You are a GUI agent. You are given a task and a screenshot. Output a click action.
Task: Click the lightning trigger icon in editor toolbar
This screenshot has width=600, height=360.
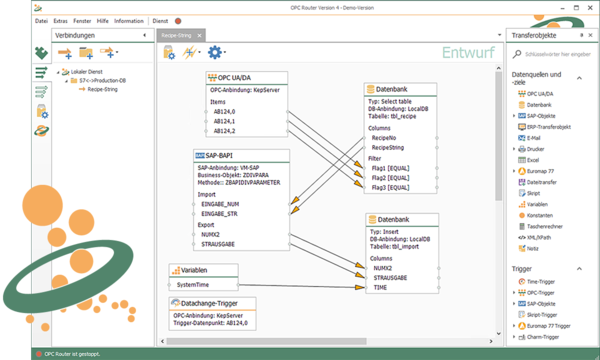tap(190, 52)
